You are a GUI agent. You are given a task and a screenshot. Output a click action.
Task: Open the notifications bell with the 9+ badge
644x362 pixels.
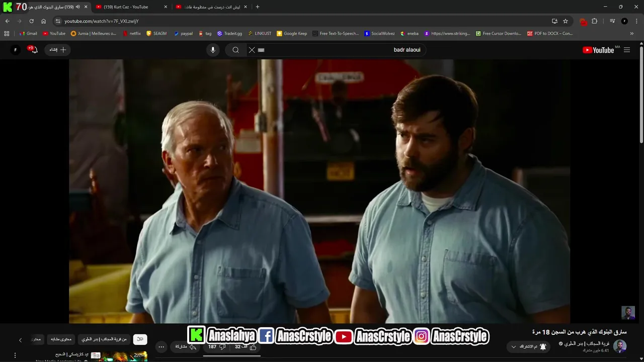pos(33,50)
